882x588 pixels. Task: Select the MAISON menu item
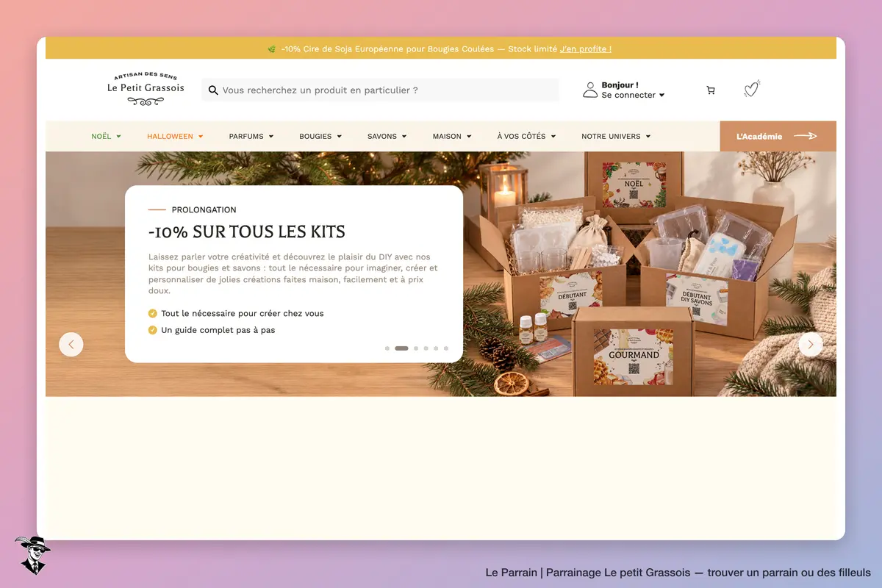[x=452, y=136]
